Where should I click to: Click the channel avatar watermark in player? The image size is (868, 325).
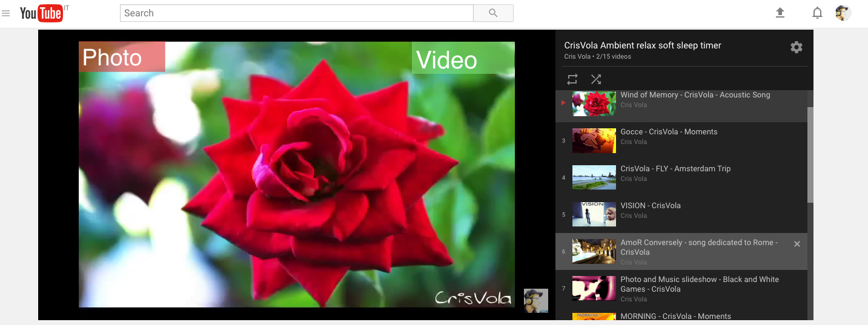click(535, 301)
